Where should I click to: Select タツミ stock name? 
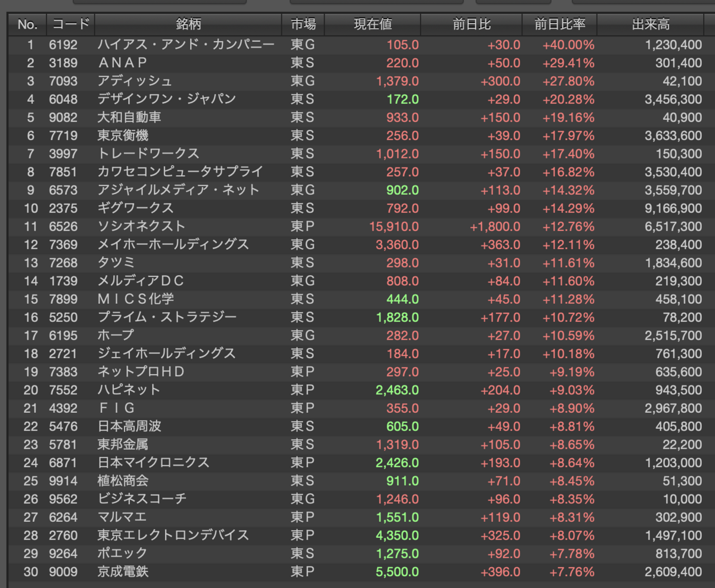point(116,263)
